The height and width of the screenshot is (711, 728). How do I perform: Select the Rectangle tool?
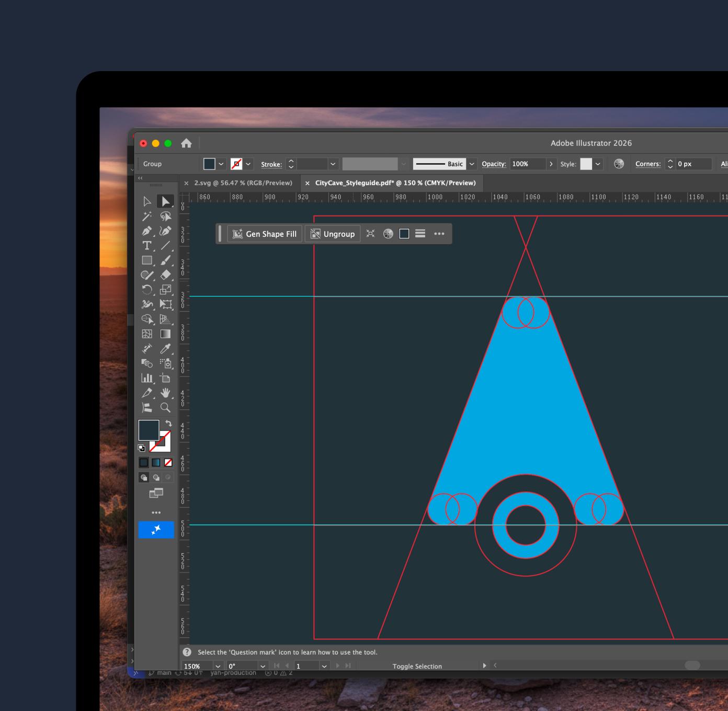(147, 260)
